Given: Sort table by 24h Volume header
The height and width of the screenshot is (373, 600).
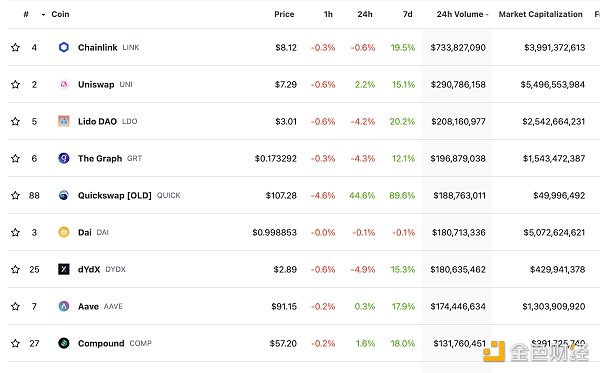Looking at the screenshot, I should (462, 14).
